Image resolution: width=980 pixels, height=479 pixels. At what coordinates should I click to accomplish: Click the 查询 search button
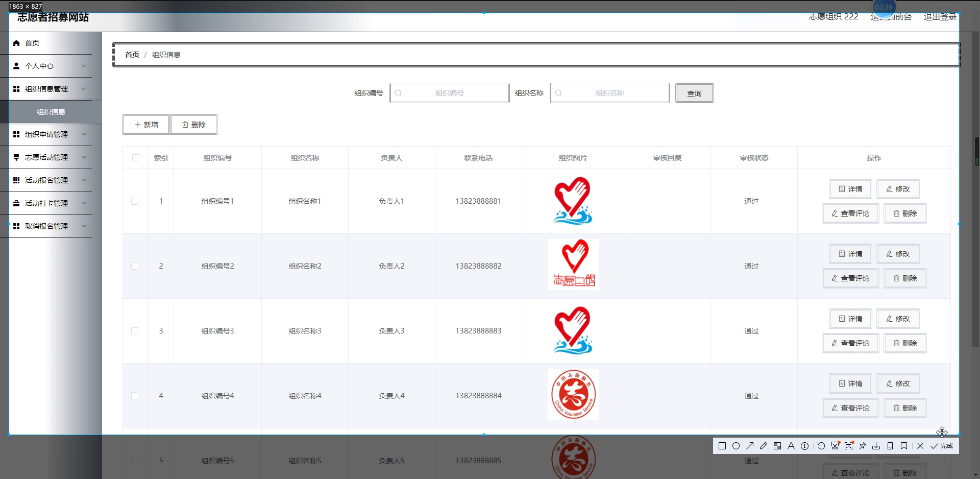pyautogui.click(x=694, y=93)
